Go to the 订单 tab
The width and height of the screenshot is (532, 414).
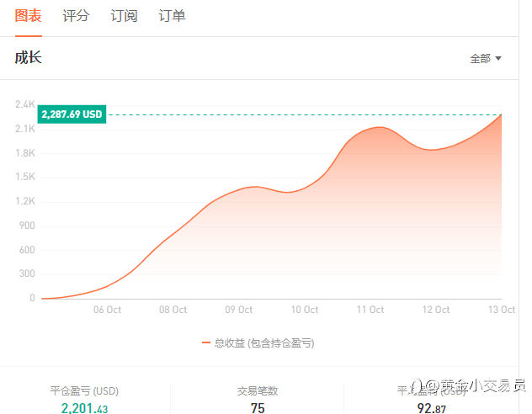pyautogui.click(x=172, y=16)
